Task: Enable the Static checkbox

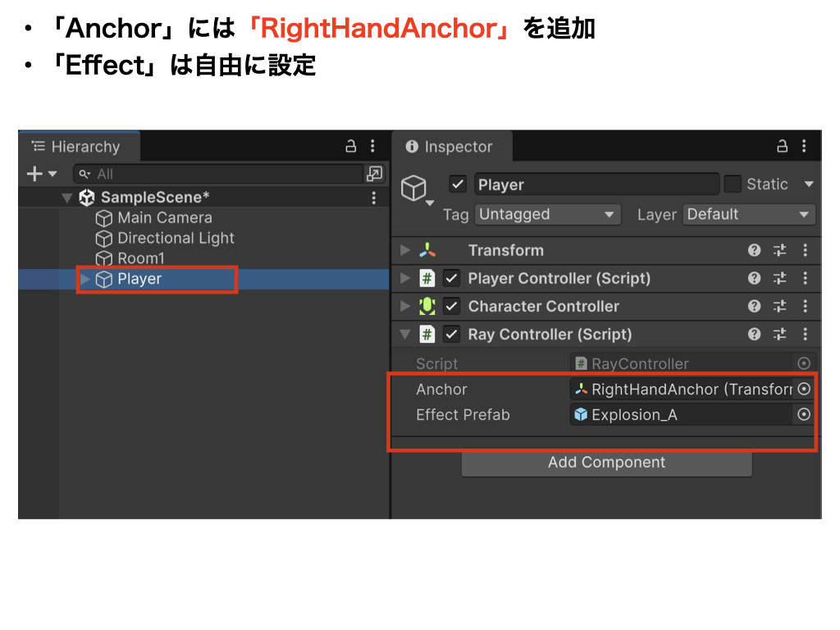Action: point(733,185)
